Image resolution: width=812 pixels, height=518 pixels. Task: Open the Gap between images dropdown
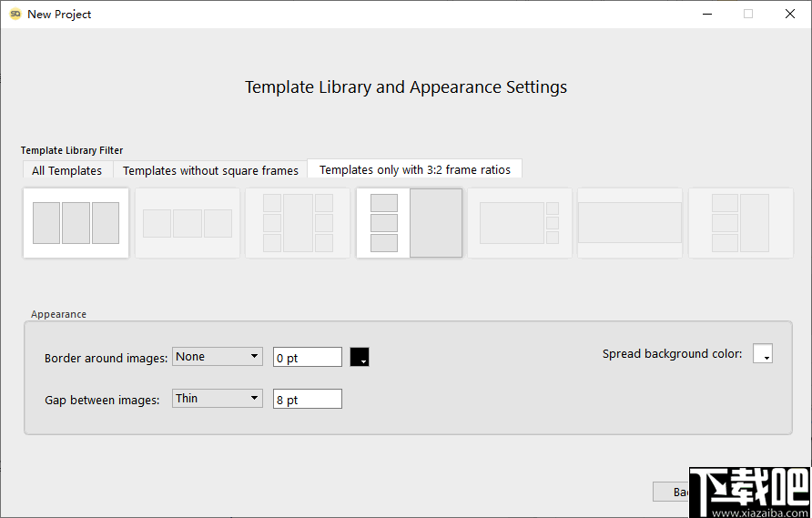[218, 398]
